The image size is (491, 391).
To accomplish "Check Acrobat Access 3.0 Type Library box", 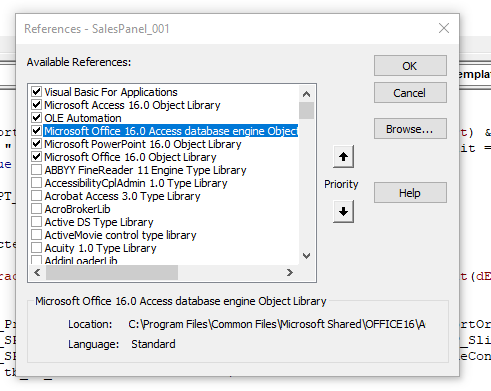I will pos(36,196).
